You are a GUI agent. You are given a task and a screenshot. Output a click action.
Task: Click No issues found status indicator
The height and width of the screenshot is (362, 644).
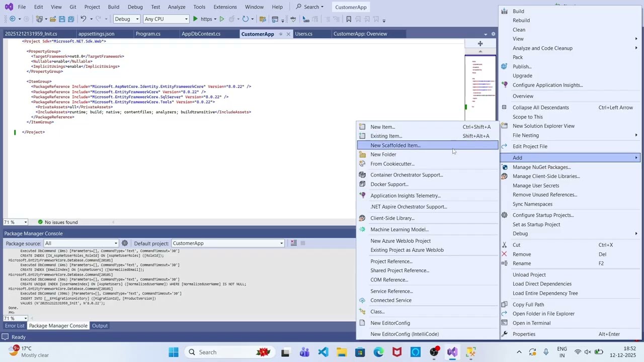pyautogui.click(x=57, y=222)
